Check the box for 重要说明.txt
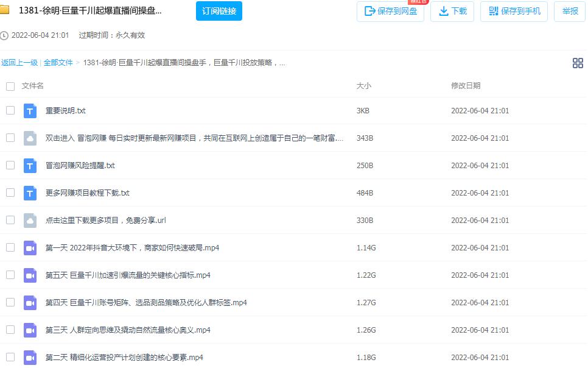 10,110
